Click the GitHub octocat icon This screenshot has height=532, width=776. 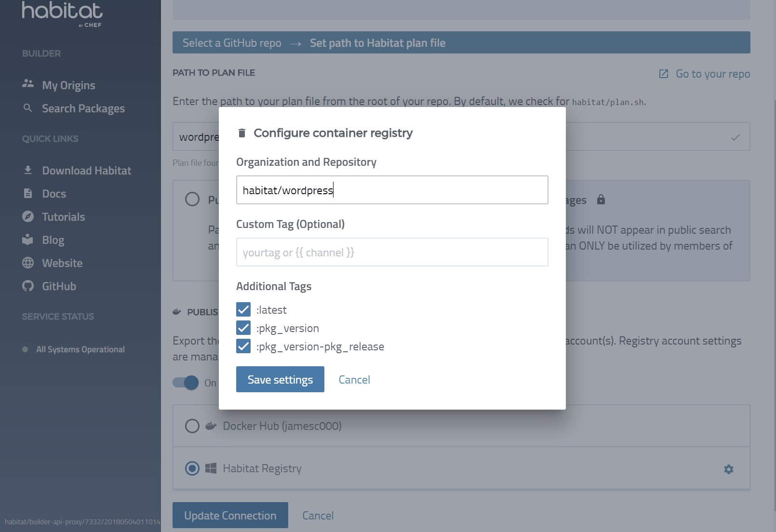[x=28, y=286]
